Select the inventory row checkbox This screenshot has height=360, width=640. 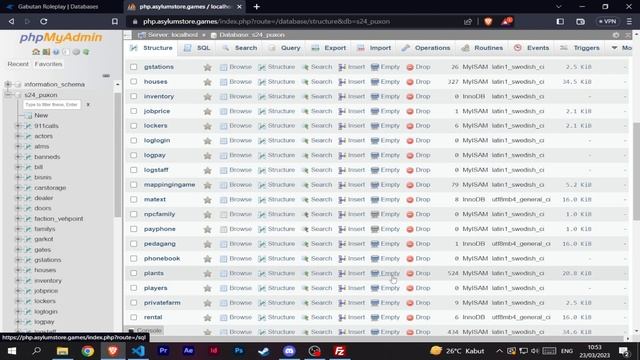tap(133, 96)
